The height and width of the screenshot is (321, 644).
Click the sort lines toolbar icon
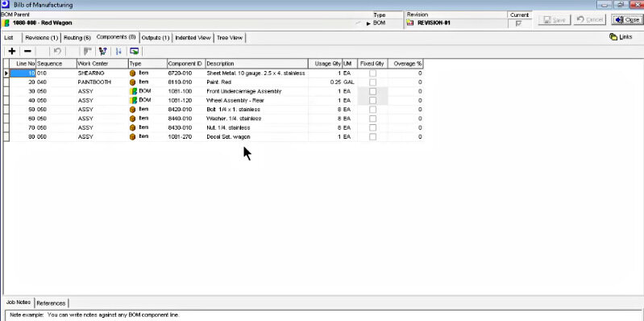[x=118, y=52]
